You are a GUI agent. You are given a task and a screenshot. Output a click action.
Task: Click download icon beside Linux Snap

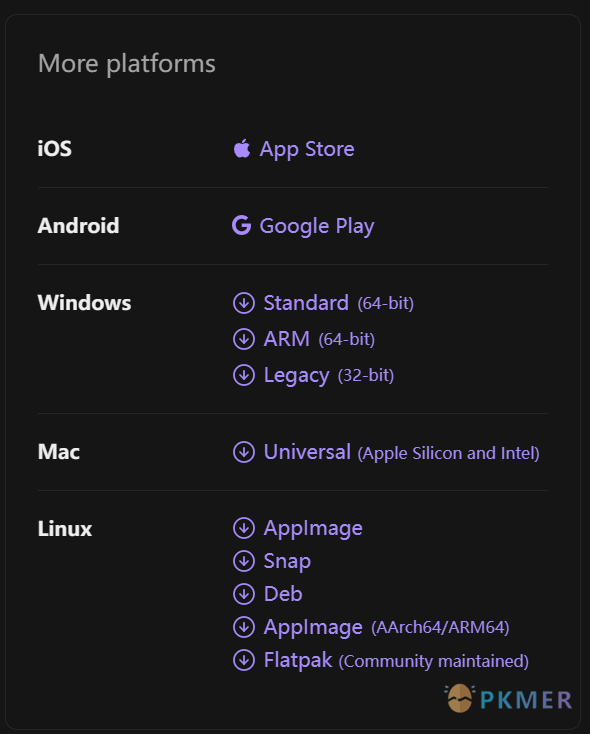pyautogui.click(x=244, y=561)
